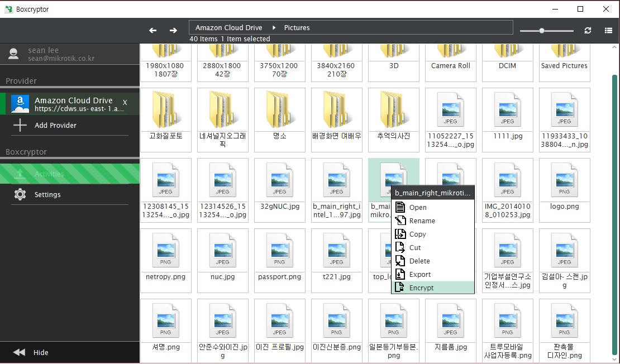Open the 명소 folder
The image size is (620, 364).
[x=279, y=120]
